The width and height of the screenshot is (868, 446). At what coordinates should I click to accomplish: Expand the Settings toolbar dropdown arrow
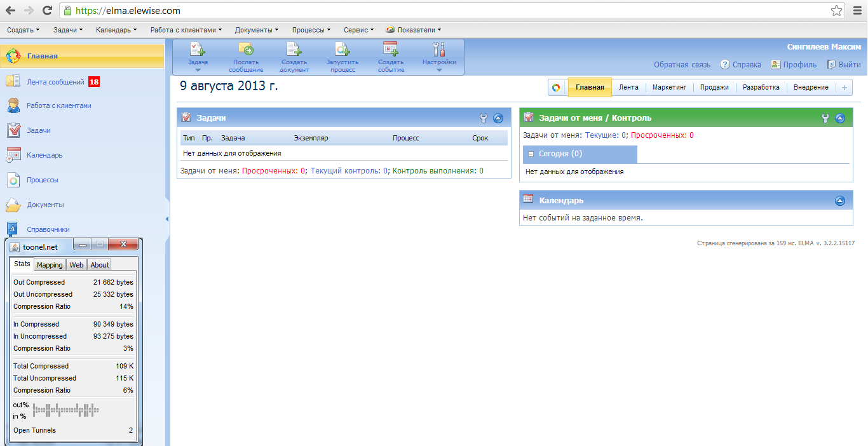[439, 70]
